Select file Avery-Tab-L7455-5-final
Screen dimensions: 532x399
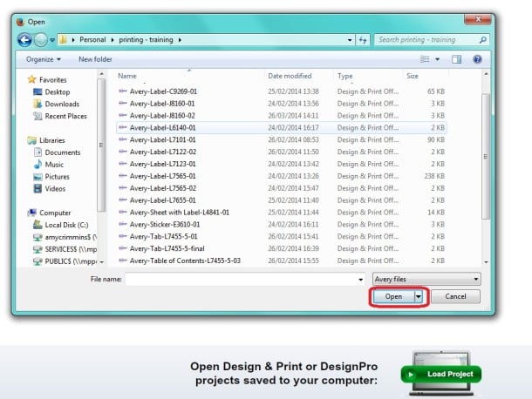point(281,249)
